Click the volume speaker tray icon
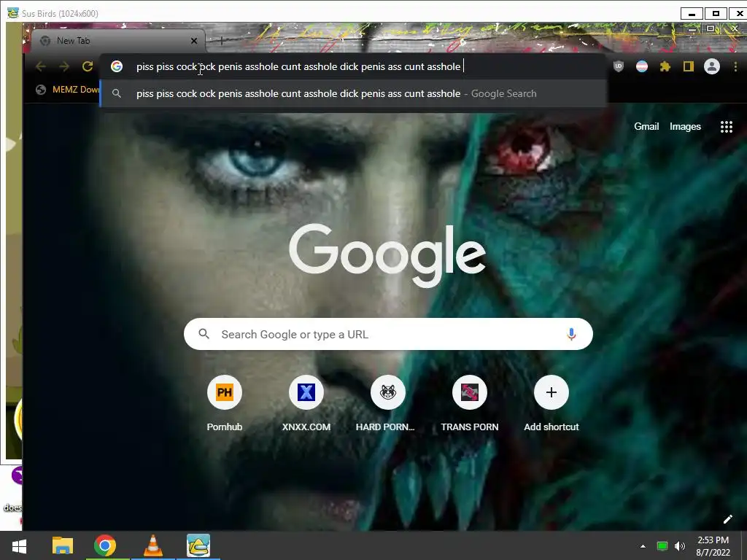The width and height of the screenshot is (747, 560). tap(680, 546)
